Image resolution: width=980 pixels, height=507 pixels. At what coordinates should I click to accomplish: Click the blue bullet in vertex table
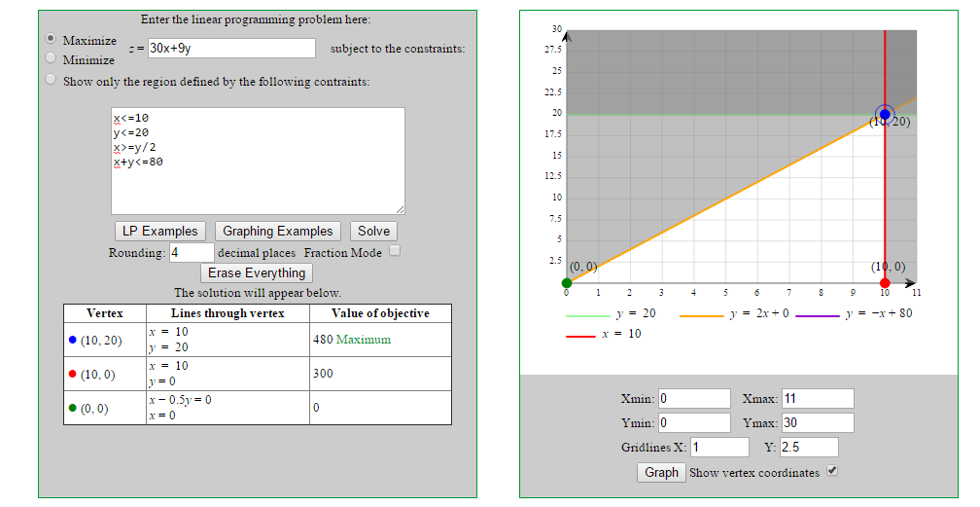pyautogui.click(x=73, y=340)
